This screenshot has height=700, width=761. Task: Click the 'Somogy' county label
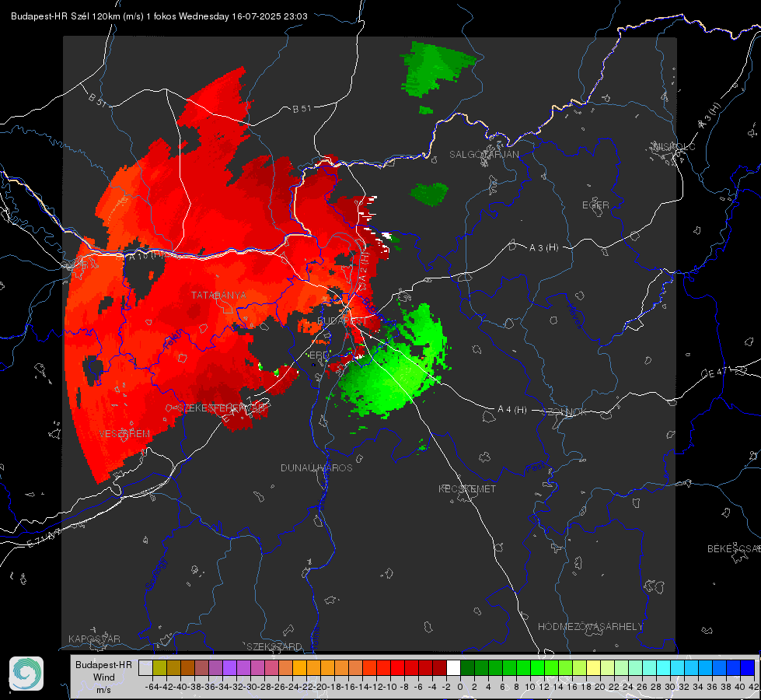coord(156,574)
